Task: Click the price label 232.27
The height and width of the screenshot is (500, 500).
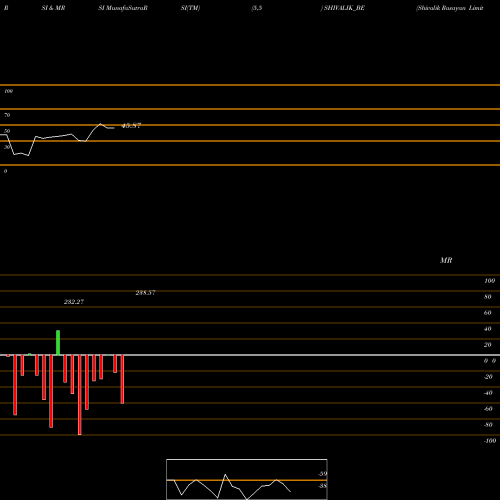Action: click(x=74, y=302)
